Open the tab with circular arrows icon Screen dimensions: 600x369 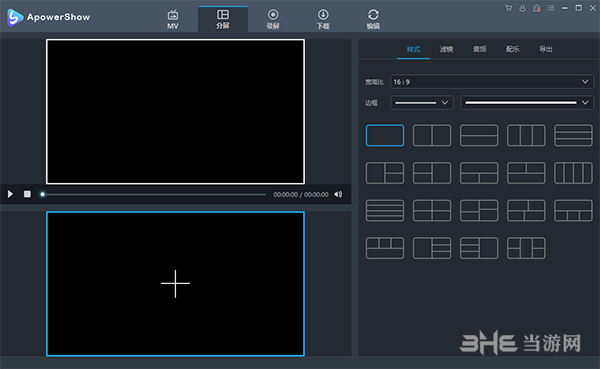coord(373,19)
